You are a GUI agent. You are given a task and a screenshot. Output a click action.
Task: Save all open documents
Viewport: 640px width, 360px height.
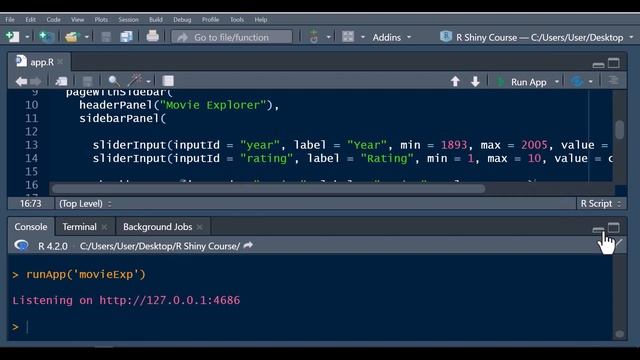[127, 37]
